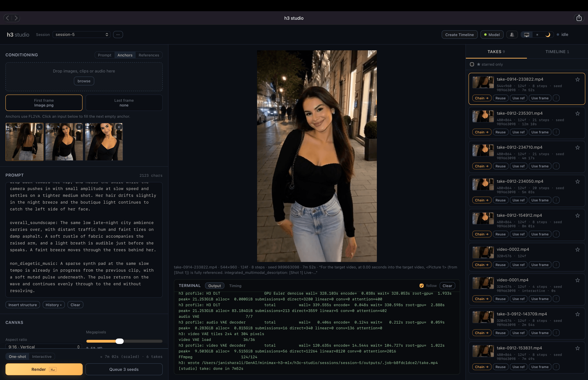This screenshot has height=380, width=588.
Task: Click Insert structure button
Action: (23, 305)
